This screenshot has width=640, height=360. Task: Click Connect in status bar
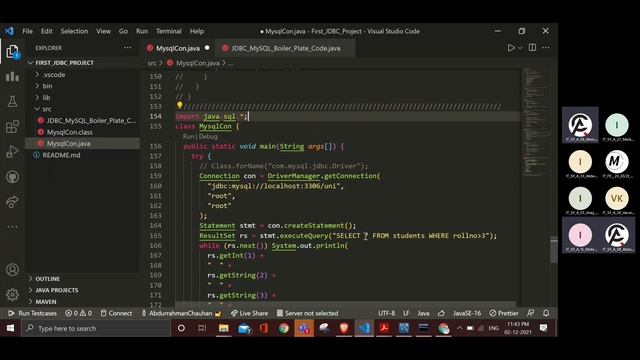[x=116, y=313]
